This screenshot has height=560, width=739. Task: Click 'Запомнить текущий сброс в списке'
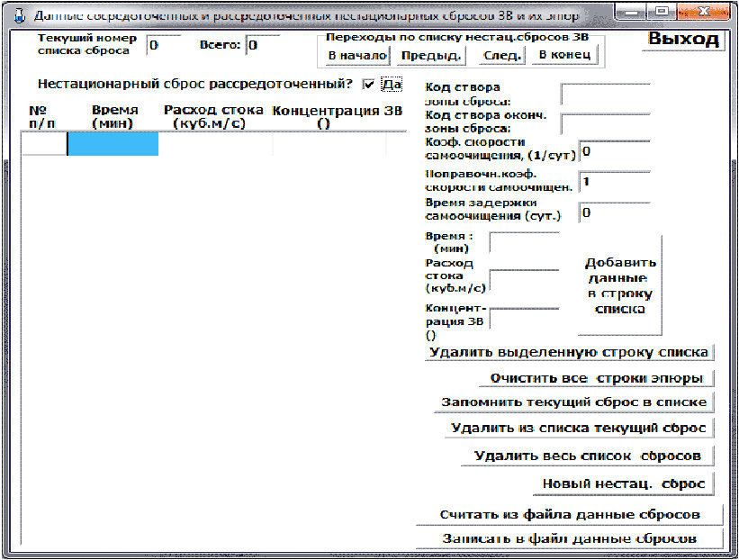tap(573, 402)
